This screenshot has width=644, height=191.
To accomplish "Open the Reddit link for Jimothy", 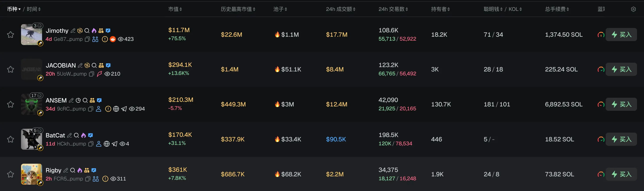I will point(113,39).
